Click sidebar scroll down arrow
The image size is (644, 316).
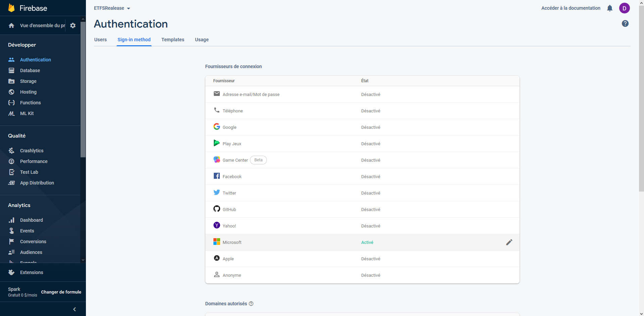pos(83,260)
